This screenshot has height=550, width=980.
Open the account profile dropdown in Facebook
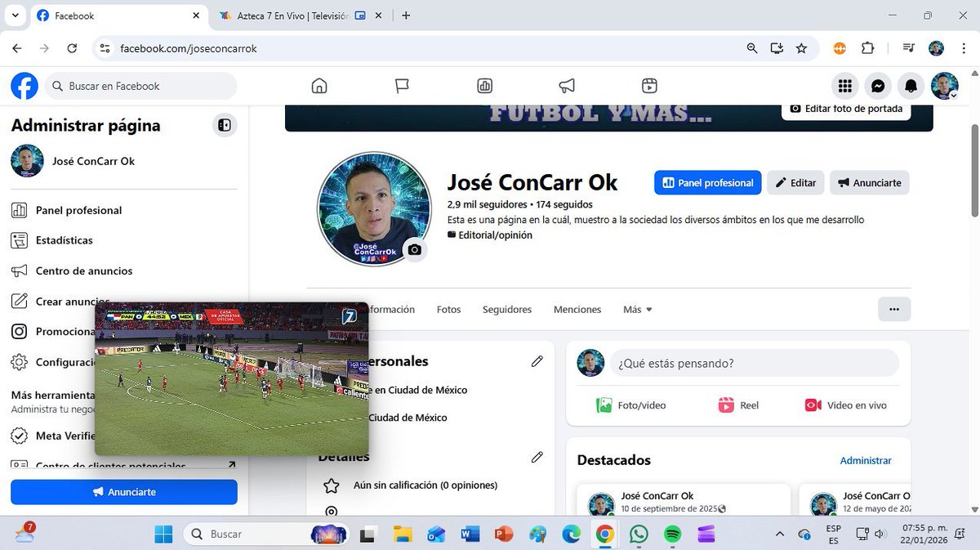point(945,86)
